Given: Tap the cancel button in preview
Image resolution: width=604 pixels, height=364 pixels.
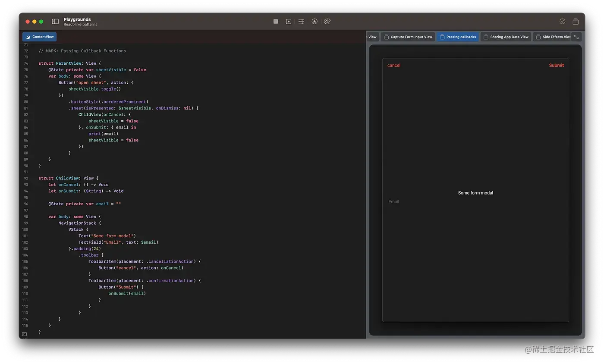Looking at the screenshot, I should (394, 66).
